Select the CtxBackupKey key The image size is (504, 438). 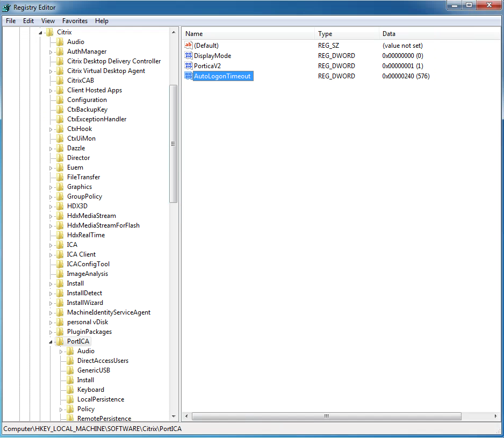click(87, 109)
